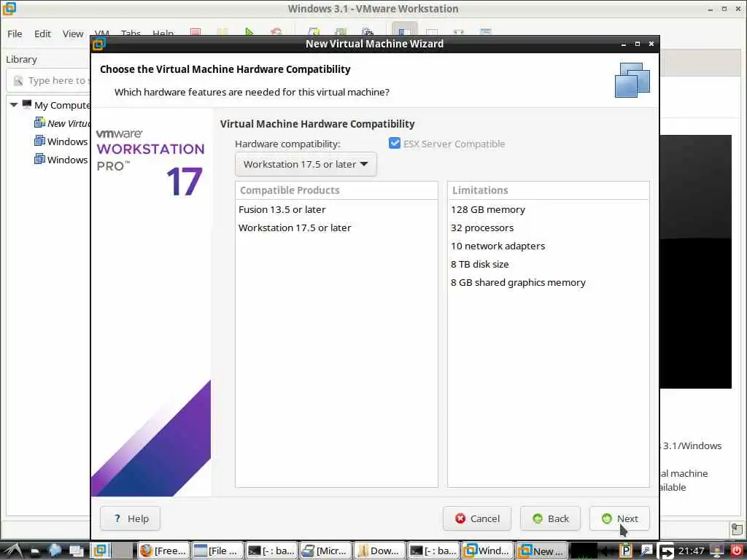Switch to the [Micr... taskbar window
The width and height of the screenshot is (747, 560).
[325, 551]
